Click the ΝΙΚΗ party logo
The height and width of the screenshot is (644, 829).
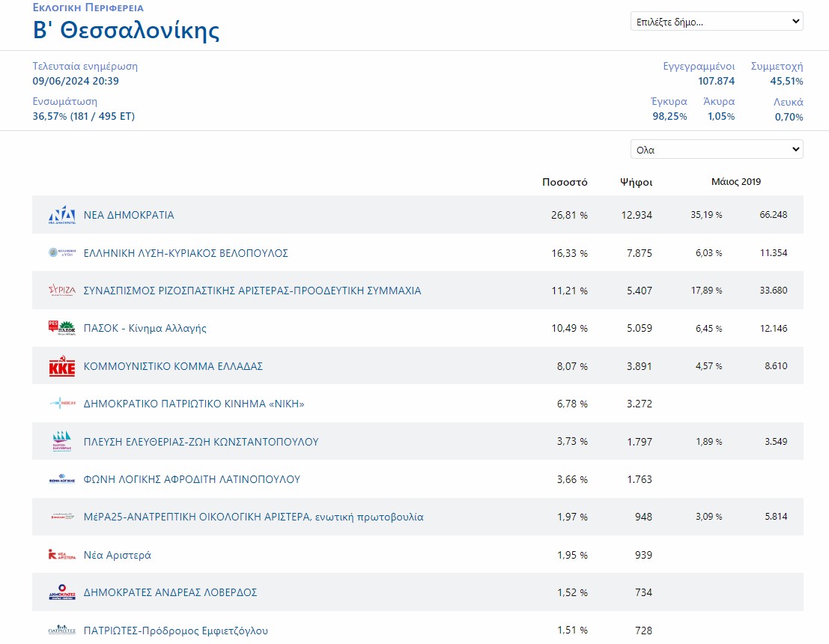tap(62, 404)
